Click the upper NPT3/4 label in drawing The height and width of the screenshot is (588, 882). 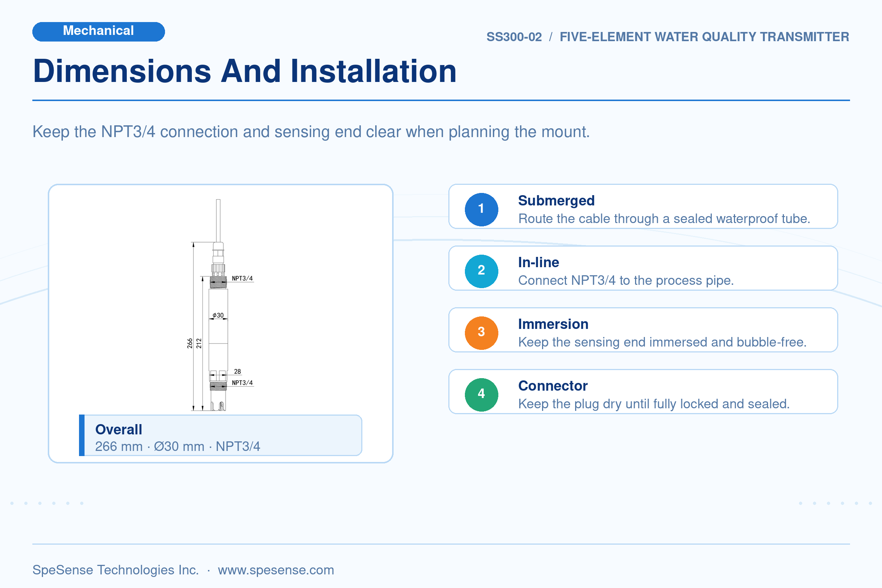tap(242, 278)
